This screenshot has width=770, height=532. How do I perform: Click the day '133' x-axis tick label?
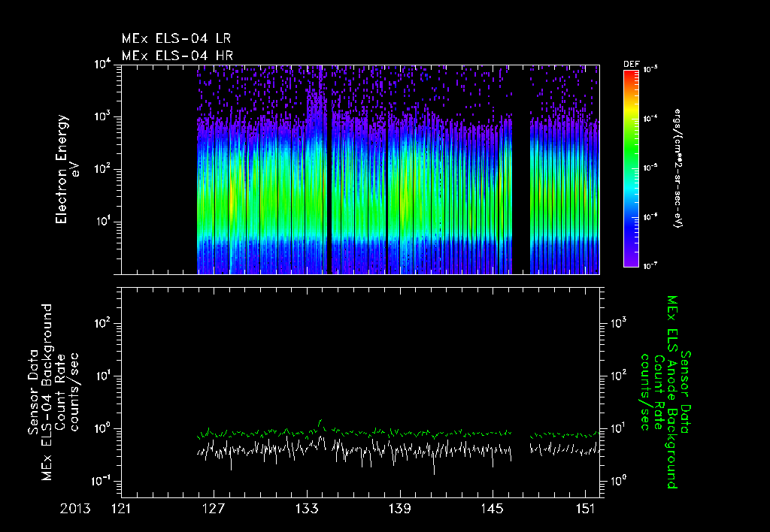pos(307,509)
